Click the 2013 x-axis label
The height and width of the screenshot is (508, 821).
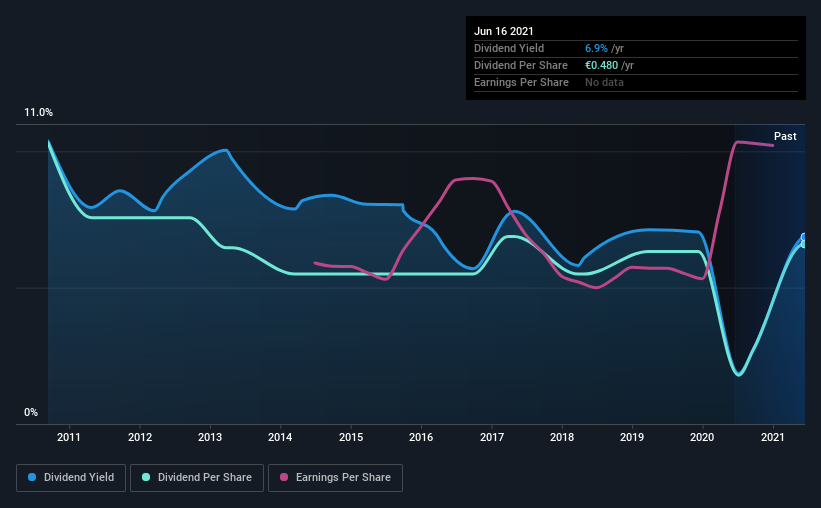tap(210, 437)
